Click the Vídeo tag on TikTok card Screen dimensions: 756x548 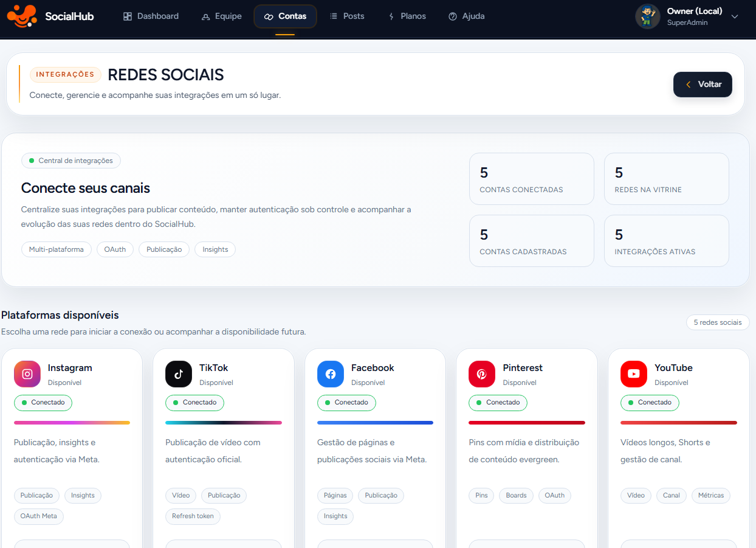pyautogui.click(x=180, y=496)
